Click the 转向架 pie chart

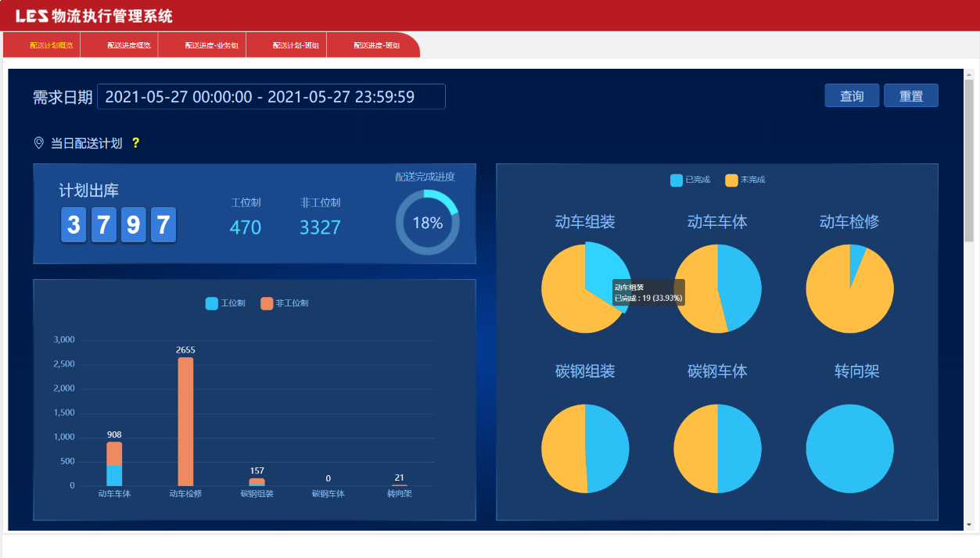(849, 449)
